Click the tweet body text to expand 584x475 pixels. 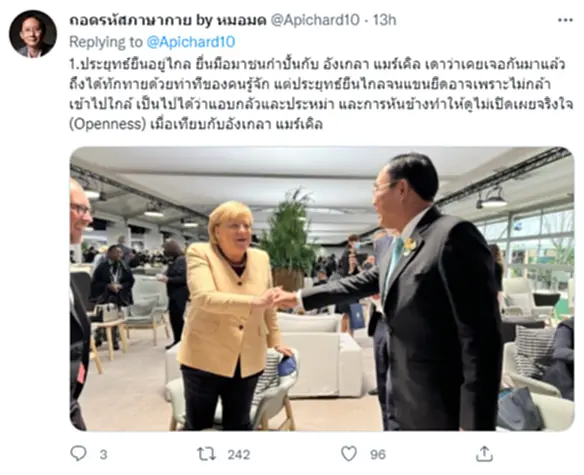[x=321, y=94]
